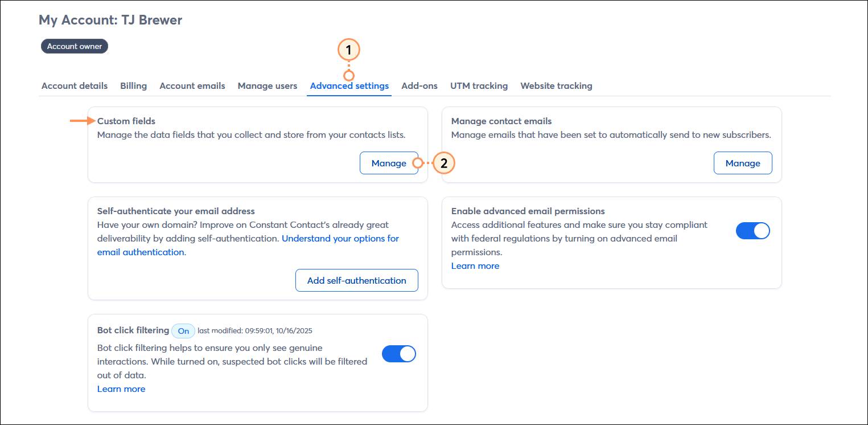Disable advanced email permissions

point(752,231)
